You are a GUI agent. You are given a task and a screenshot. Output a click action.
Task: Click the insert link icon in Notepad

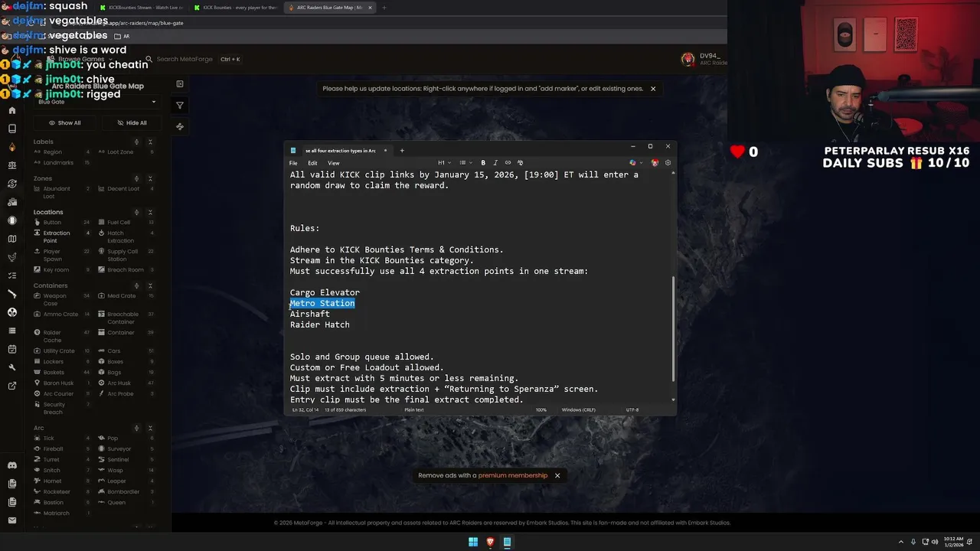pyautogui.click(x=508, y=163)
